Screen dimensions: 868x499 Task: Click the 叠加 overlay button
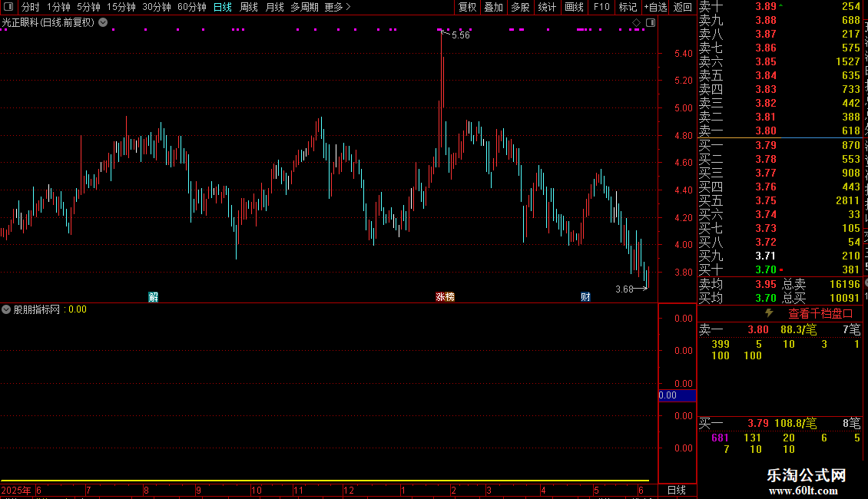coord(493,7)
